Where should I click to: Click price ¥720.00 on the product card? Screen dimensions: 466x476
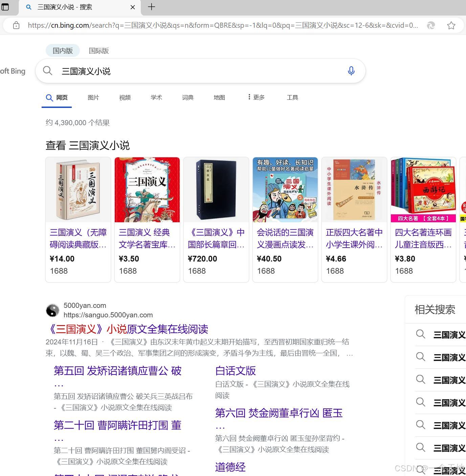pyautogui.click(x=202, y=259)
